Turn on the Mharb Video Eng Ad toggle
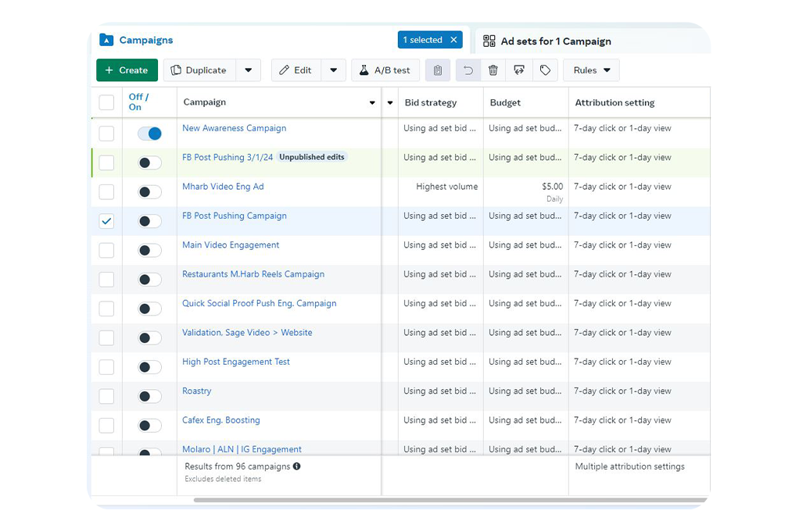The width and height of the screenshot is (799, 532). click(x=150, y=192)
